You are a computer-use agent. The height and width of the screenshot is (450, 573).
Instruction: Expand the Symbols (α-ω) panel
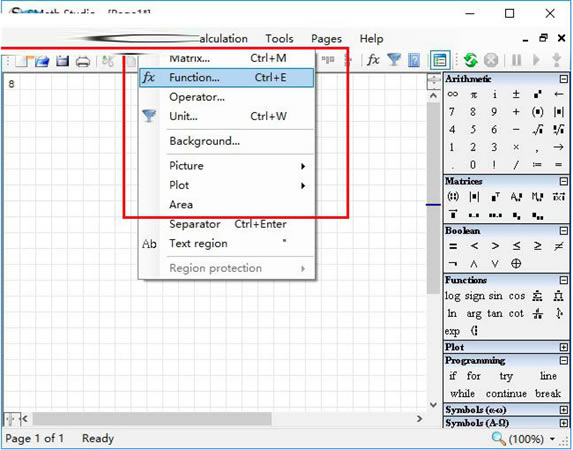click(564, 410)
